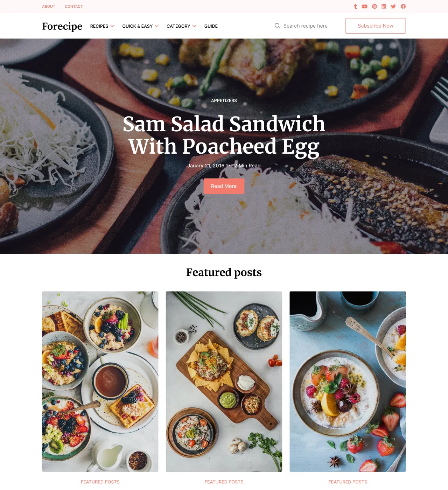The width and height of the screenshot is (448, 490).
Task: Open the waffle and berry bowls thumbnail
Action: (100, 381)
